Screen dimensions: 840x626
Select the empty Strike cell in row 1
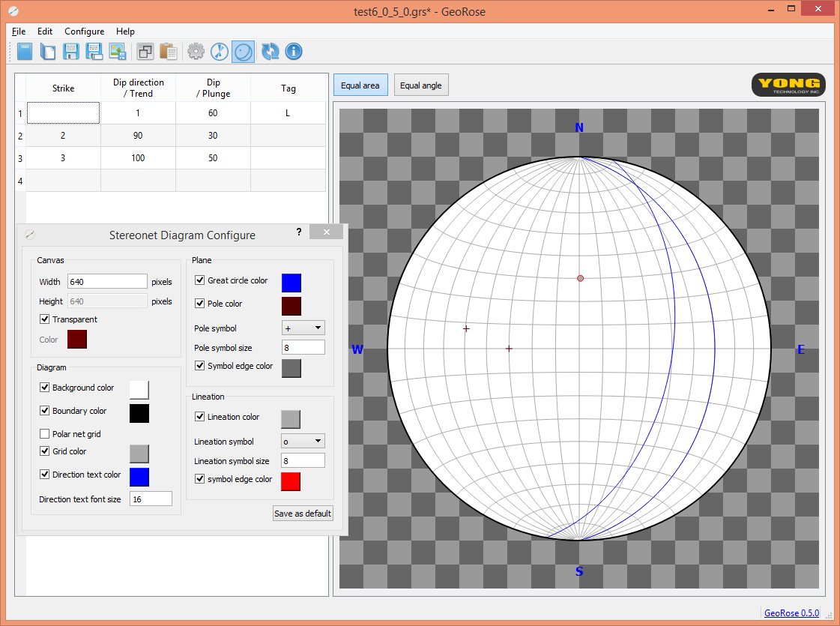coord(63,113)
